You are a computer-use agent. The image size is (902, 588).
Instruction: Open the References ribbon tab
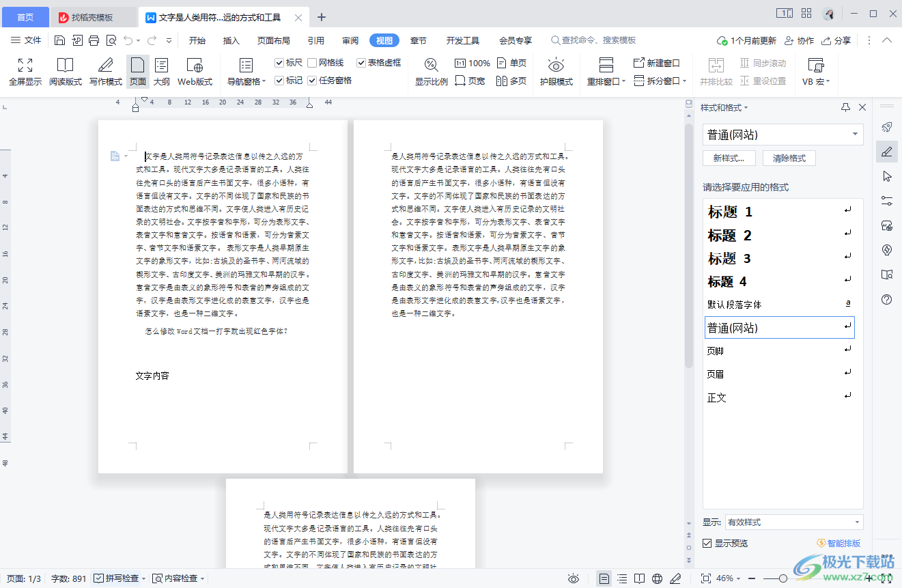click(x=316, y=40)
